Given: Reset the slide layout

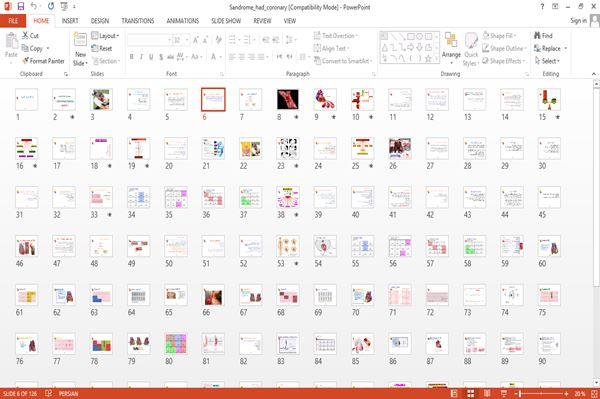Looking at the screenshot, I should click(x=102, y=48).
